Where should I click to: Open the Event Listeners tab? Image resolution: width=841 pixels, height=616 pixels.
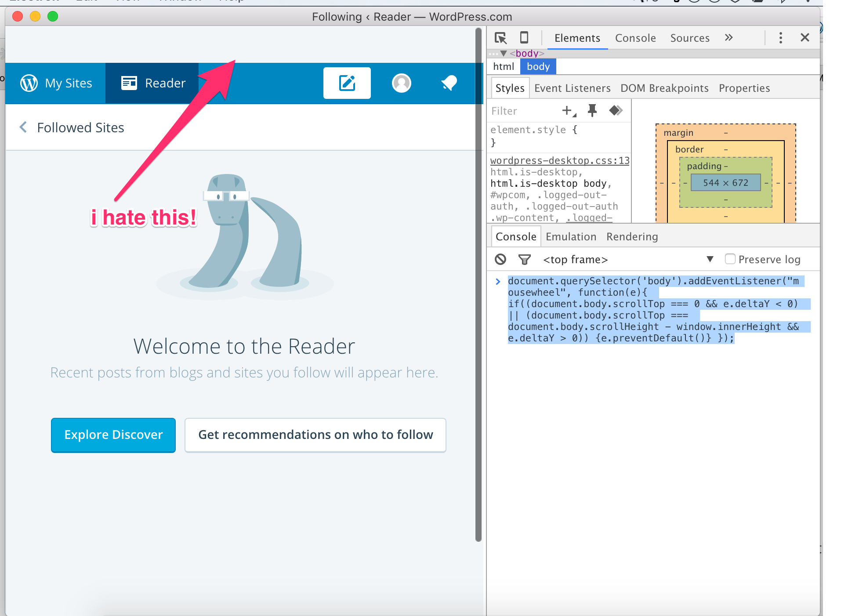pos(572,88)
